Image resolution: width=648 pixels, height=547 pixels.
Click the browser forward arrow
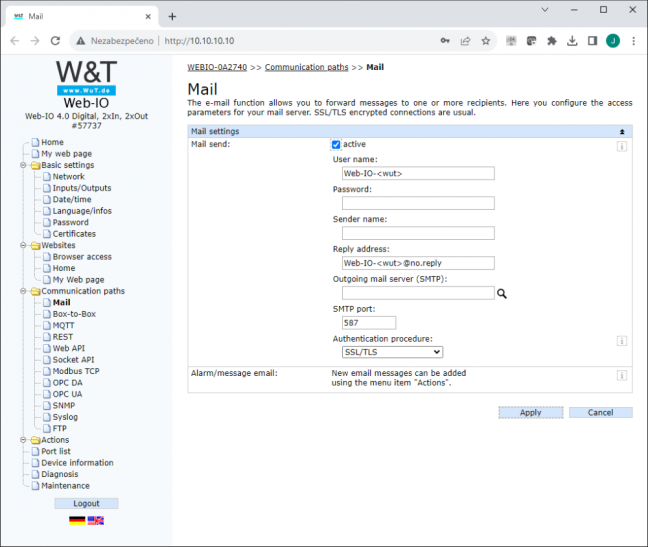tap(35, 40)
